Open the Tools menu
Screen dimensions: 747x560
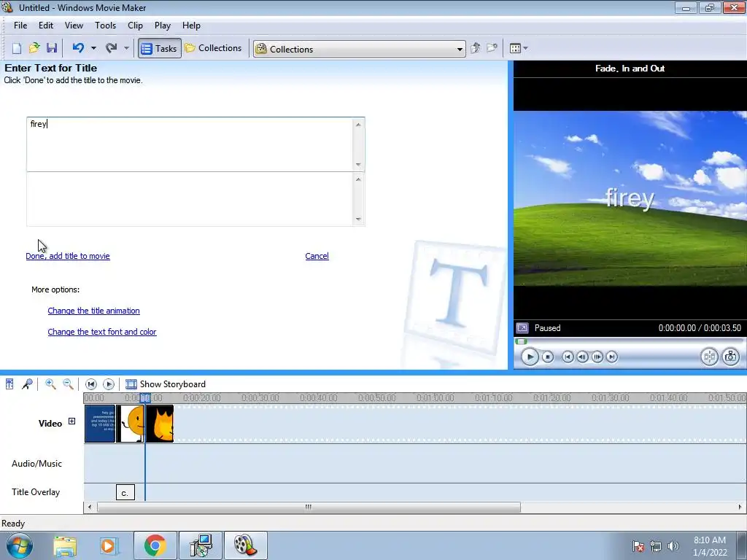(105, 26)
